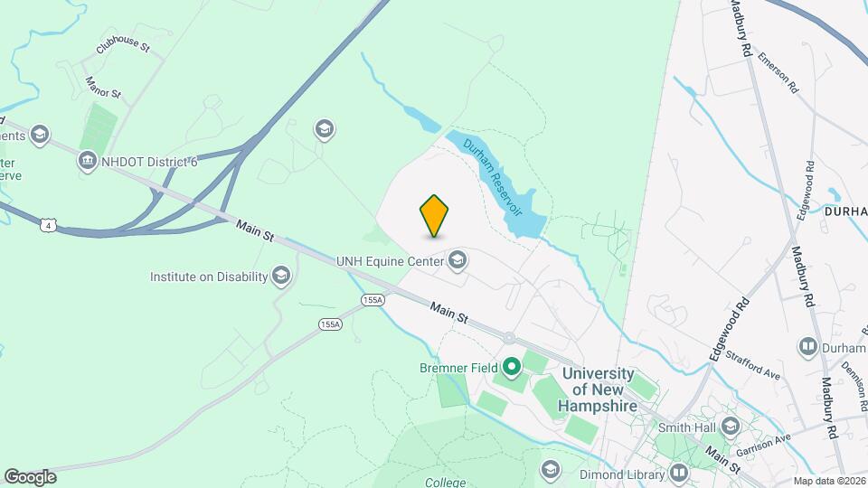Open the Dimond Library book icon
The width and height of the screenshot is (868, 488).
tap(678, 474)
